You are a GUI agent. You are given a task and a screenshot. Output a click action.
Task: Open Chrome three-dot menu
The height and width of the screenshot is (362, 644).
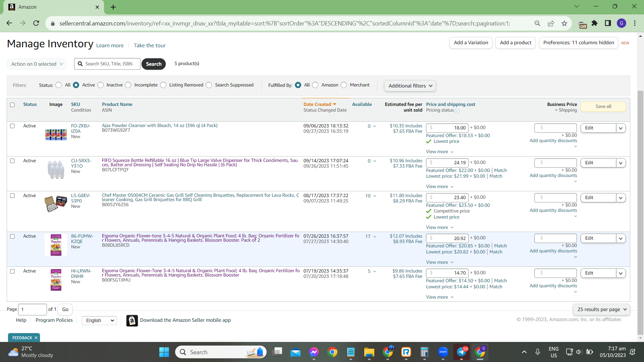[x=635, y=23]
